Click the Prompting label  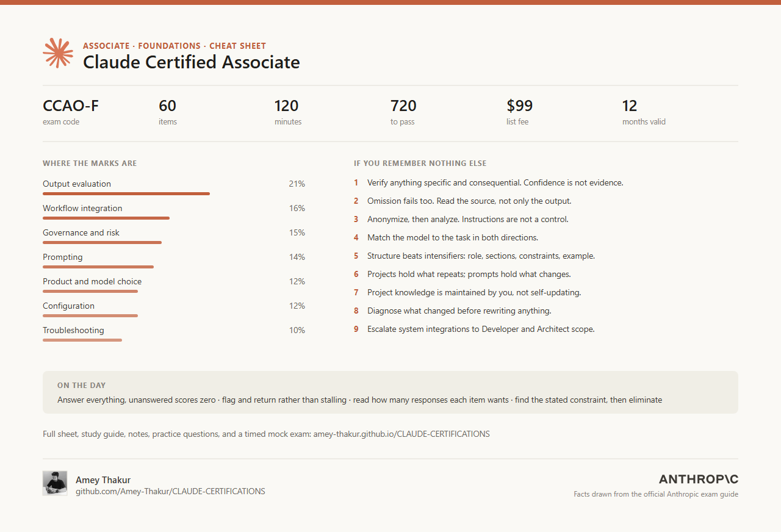click(63, 257)
